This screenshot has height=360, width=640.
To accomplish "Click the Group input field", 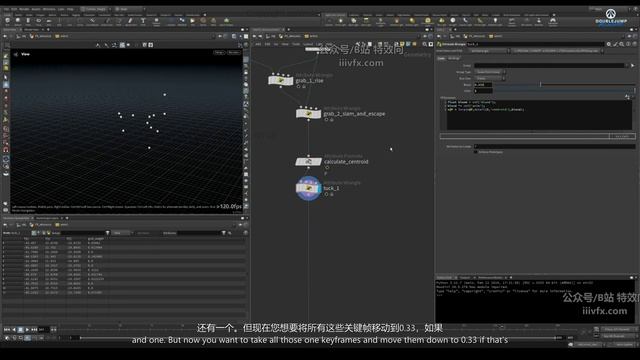I will pos(549,65).
